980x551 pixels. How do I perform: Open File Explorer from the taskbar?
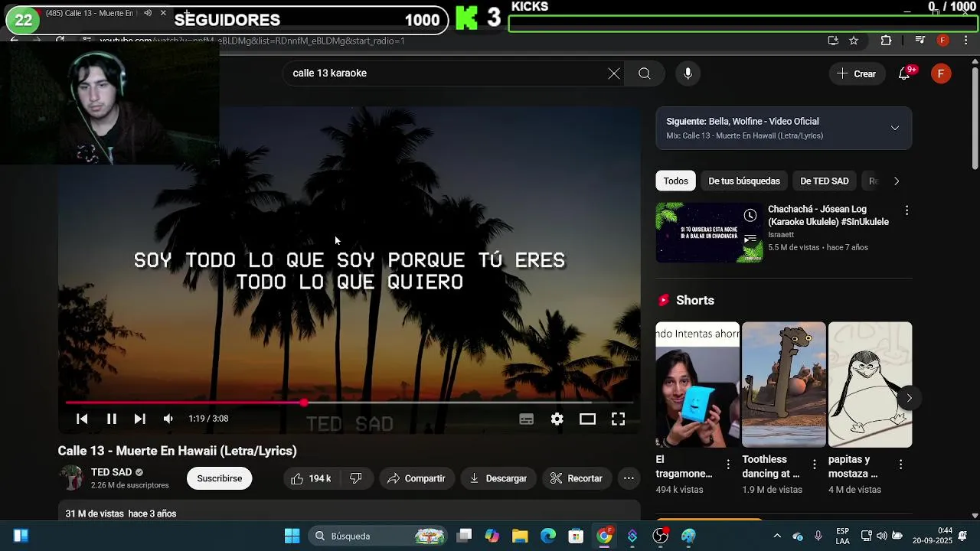tap(520, 536)
